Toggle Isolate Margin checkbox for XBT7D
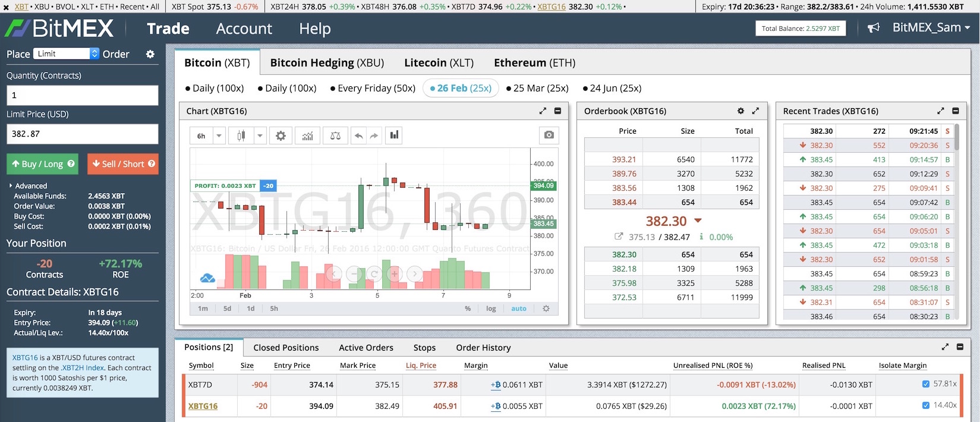 925,384
